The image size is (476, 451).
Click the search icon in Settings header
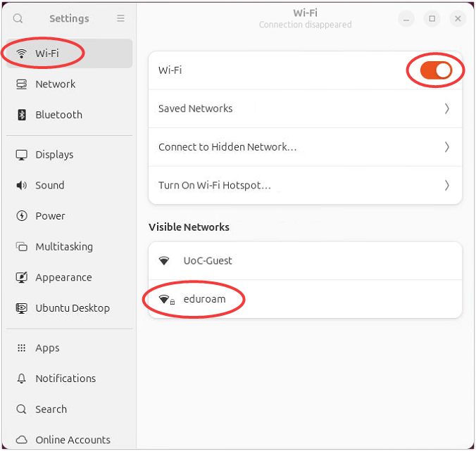[x=18, y=18]
